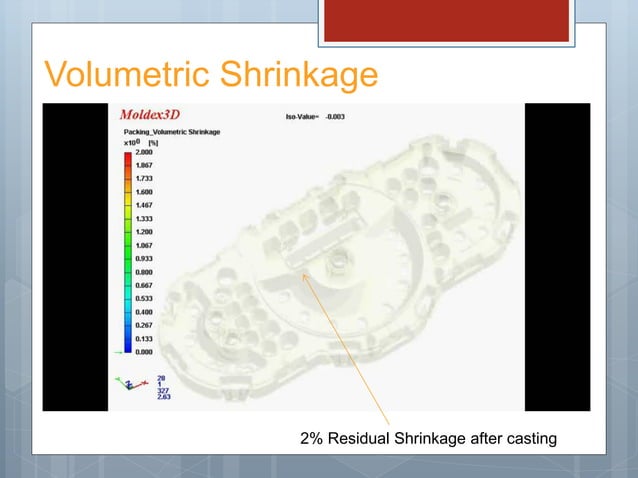The image size is (638, 478).
Task: Select the 2.000 maximum legend value
Action: coord(144,153)
